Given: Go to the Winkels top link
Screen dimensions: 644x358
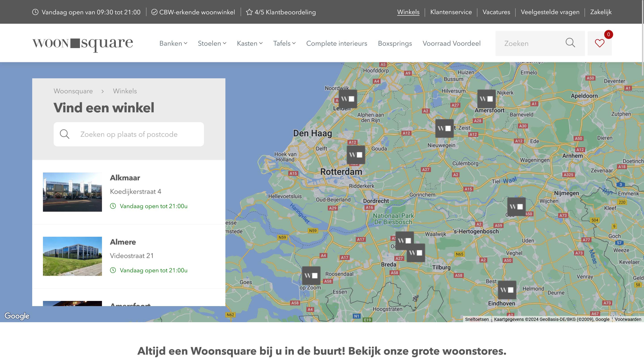Looking at the screenshot, I should pyautogui.click(x=408, y=12).
